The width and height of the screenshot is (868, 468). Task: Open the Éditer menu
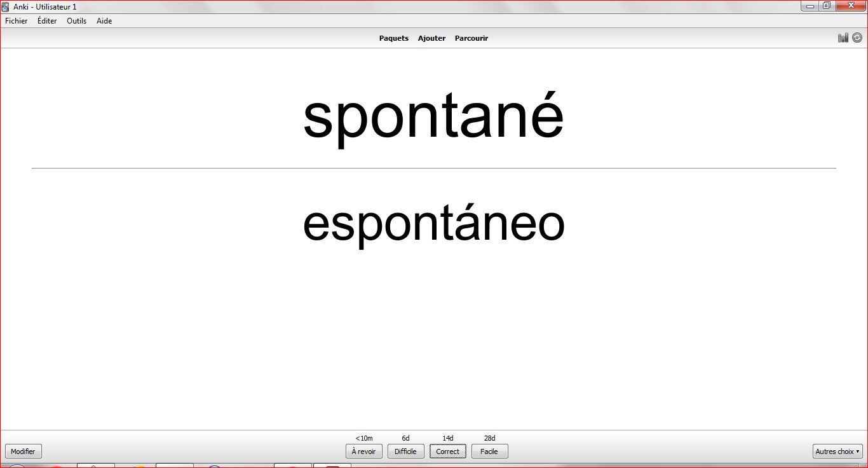tap(47, 21)
